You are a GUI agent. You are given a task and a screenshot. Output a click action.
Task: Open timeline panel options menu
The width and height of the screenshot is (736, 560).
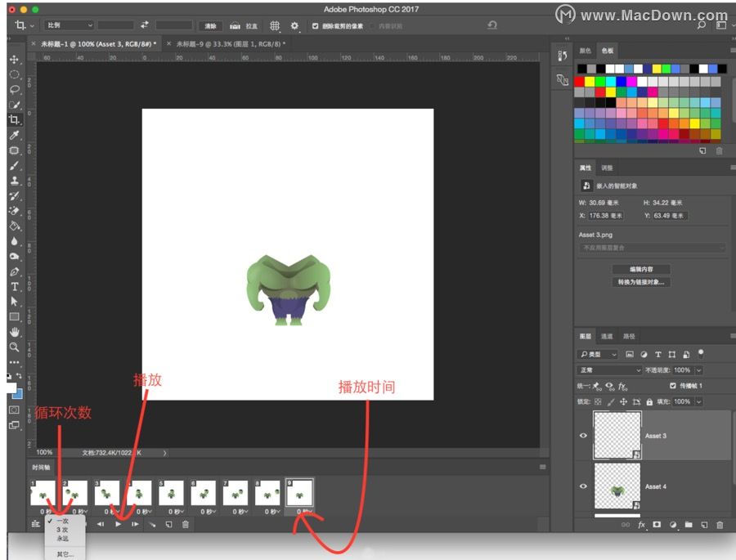click(543, 467)
